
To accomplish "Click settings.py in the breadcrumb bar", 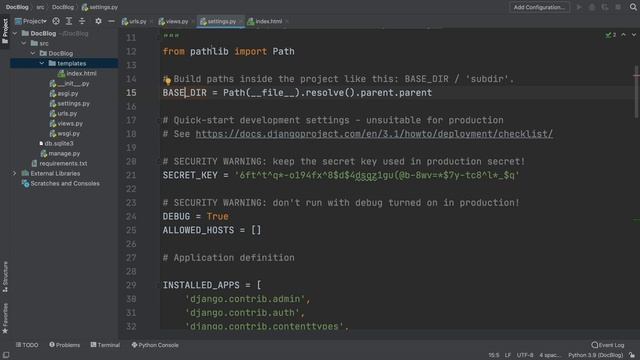I will pyautogui.click(x=100, y=7).
